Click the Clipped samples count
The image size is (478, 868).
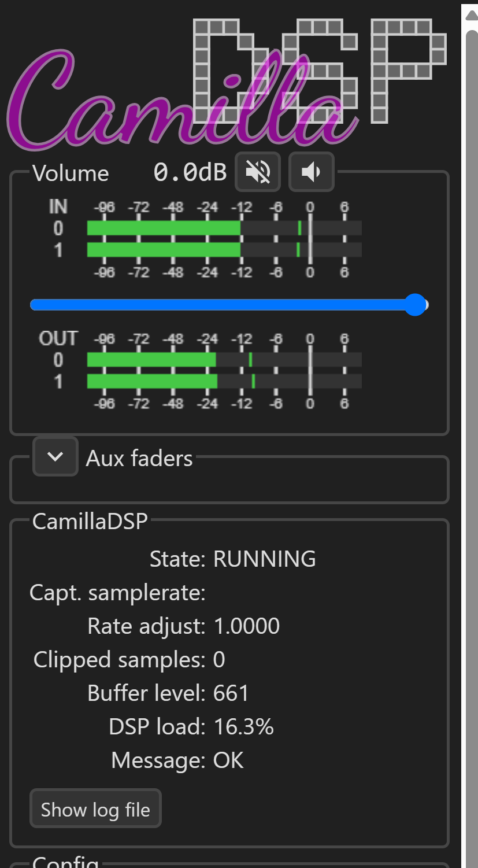pos(219,660)
